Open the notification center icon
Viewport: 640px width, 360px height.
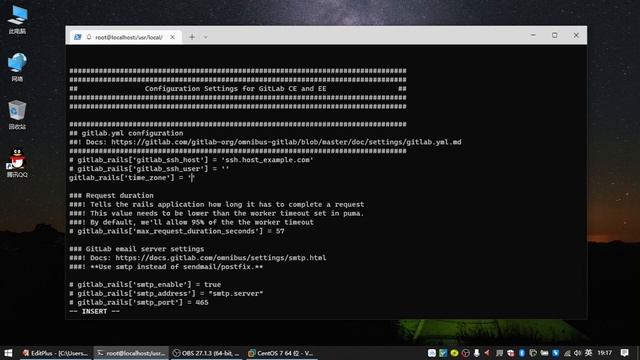[x=624, y=353]
